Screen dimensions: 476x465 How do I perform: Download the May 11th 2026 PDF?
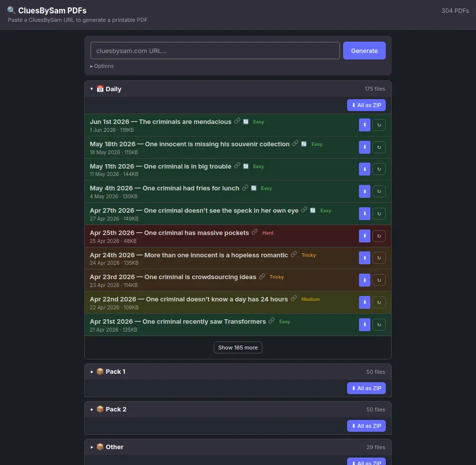pyautogui.click(x=364, y=169)
